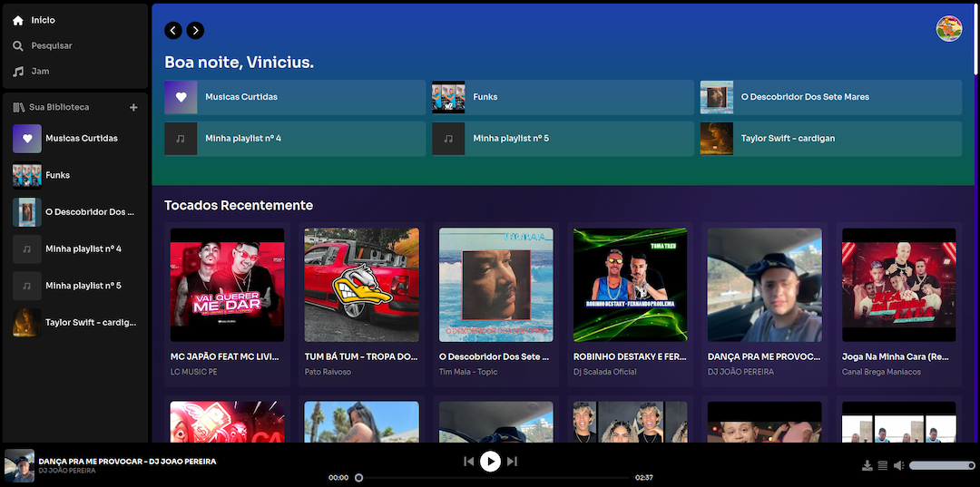Play MC JAPÃO FEAT MC LIVI... card
This screenshot has width=980, height=487.
[228, 304]
